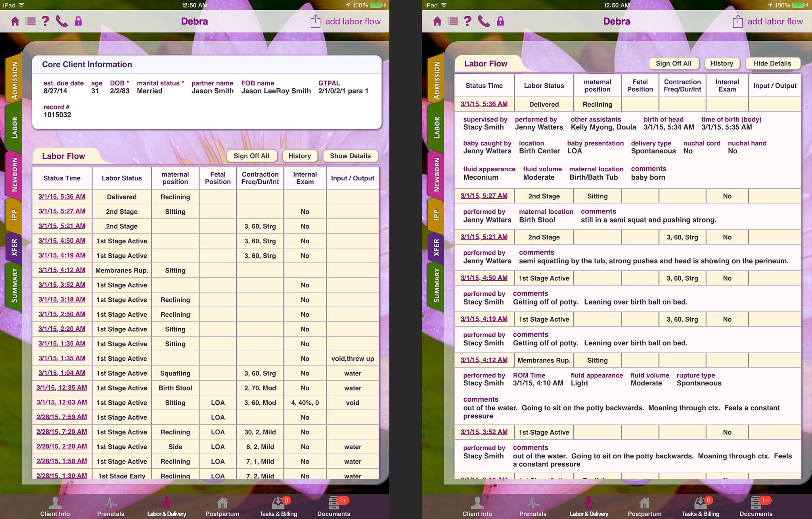
Task: Open the 2/28/15, 2:20 AM entry
Action: pos(62,446)
